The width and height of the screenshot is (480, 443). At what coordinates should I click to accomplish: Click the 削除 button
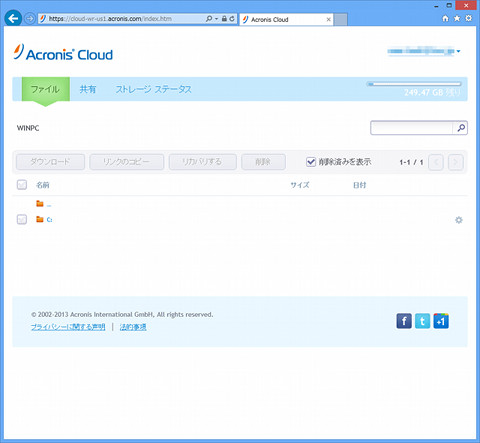263,162
